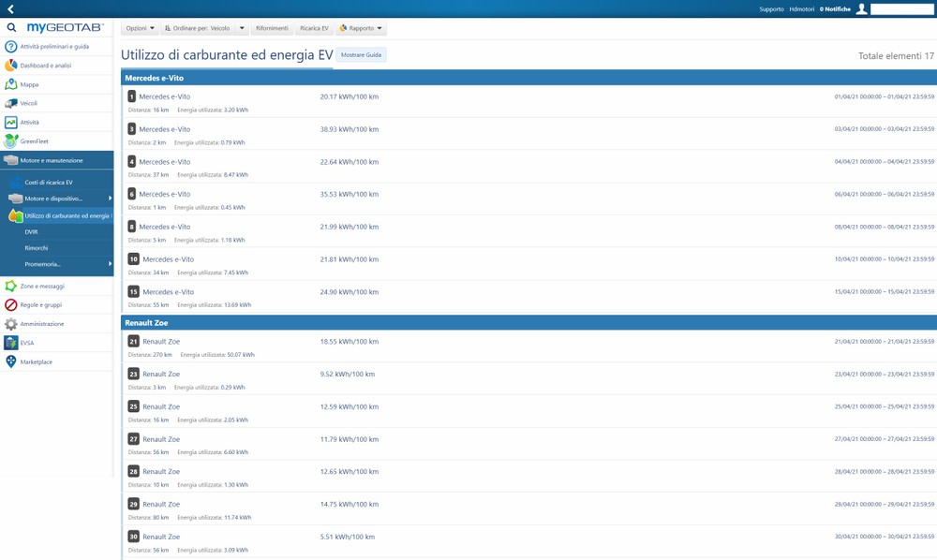The image size is (937, 560).
Task: Click Renault Zoe name in row 25
Action: coord(161,406)
